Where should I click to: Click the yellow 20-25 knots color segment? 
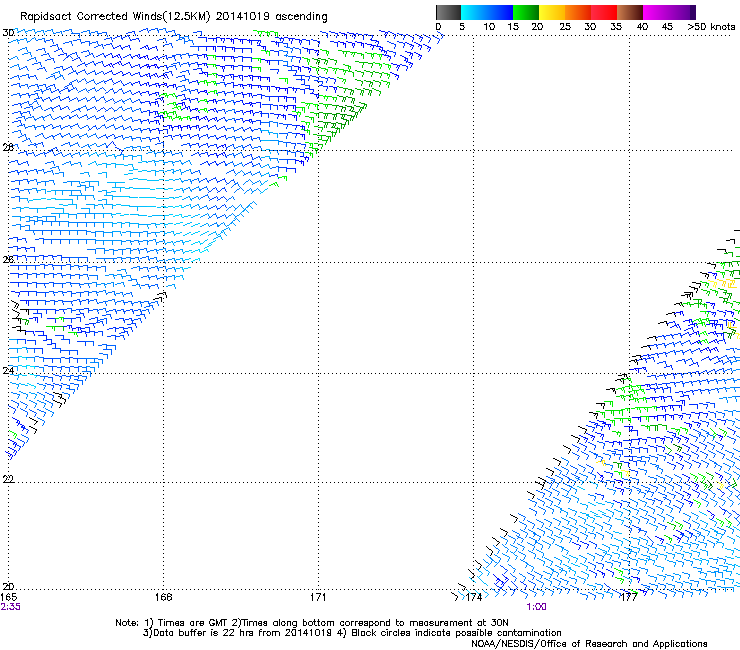[552, 12]
